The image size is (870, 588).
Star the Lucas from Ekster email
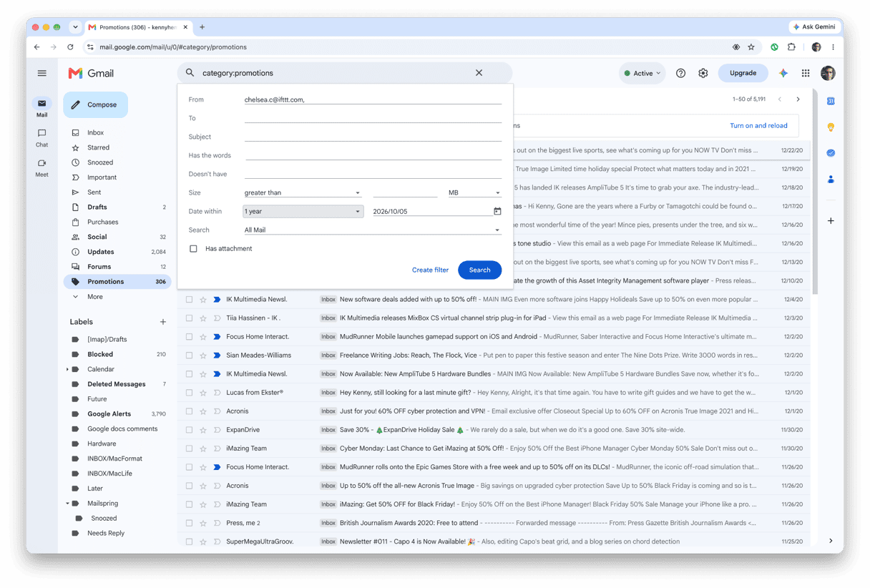[203, 393]
